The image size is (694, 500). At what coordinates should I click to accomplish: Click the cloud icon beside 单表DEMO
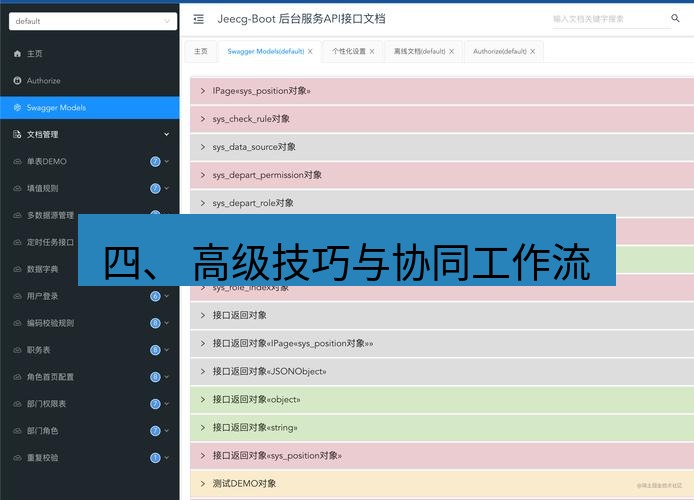coord(17,162)
